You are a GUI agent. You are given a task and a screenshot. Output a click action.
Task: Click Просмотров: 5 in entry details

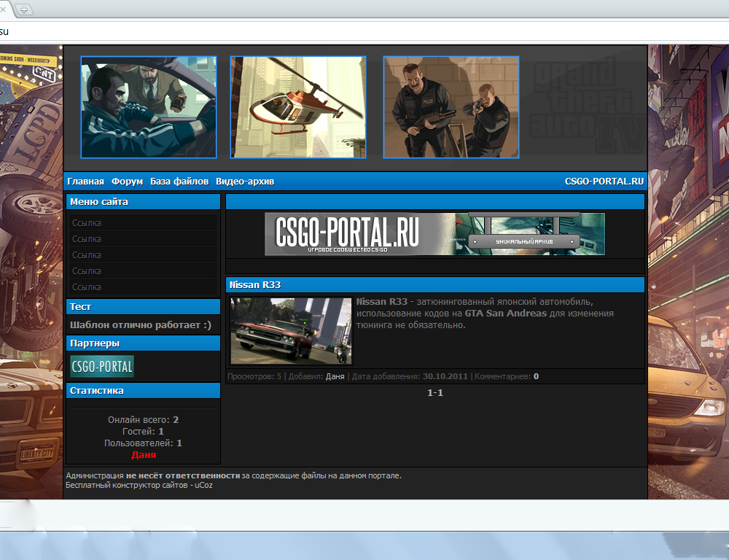[x=254, y=377]
